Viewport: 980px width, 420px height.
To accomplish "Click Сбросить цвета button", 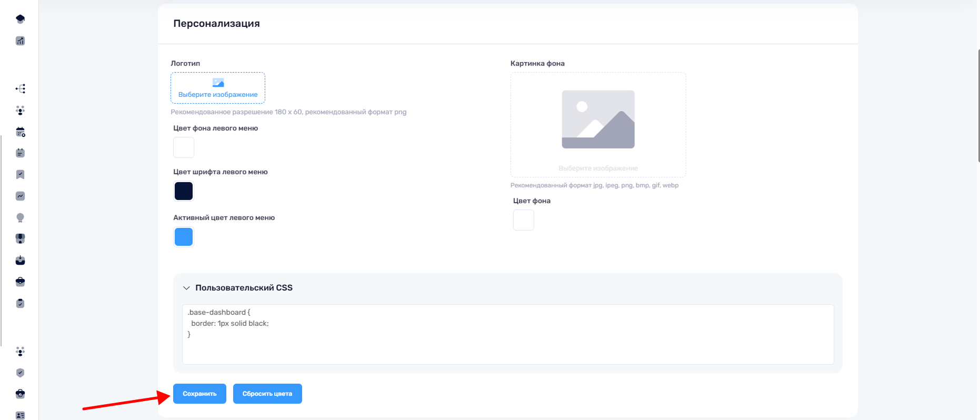I will [x=267, y=394].
